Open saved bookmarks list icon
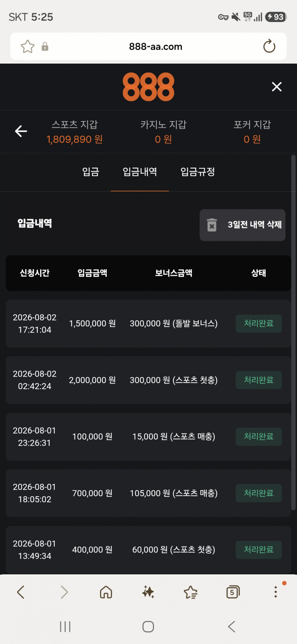Viewport: 297px width, 644px height. click(x=190, y=592)
